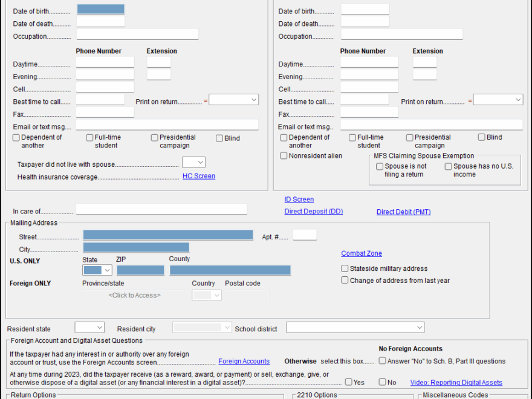Open Video: Reporting Digital Assets link
532x399 pixels.
[456, 383]
